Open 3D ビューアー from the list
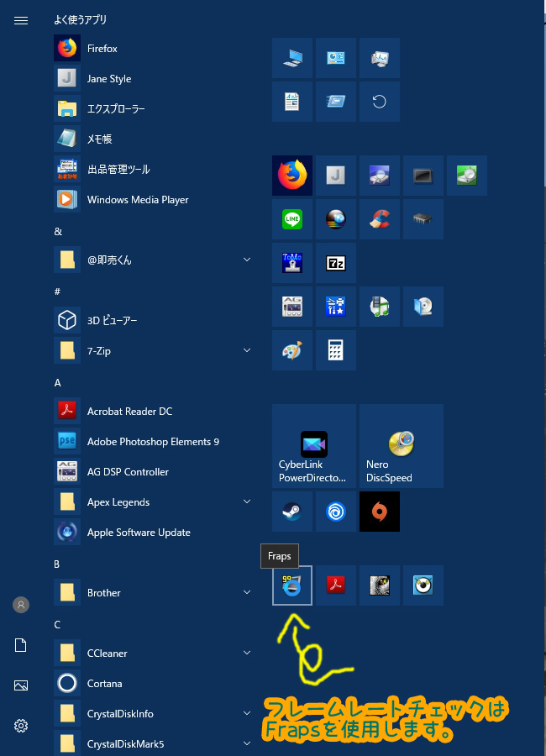This screenshot has width=546, height=756. click(x=154, y=320)
